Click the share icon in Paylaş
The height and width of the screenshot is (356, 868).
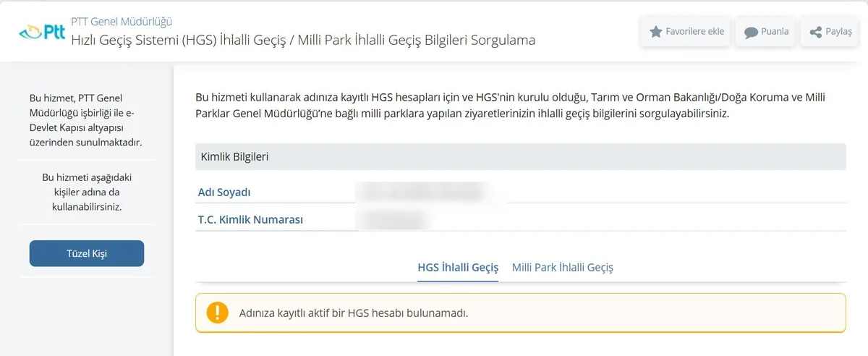[815, 33]
